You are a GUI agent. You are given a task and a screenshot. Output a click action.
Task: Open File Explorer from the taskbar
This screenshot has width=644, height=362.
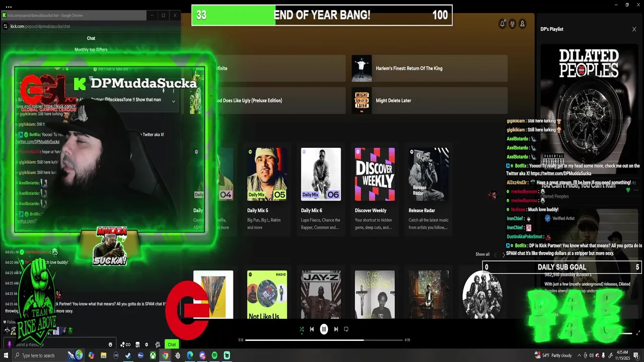tap(104, 355)
